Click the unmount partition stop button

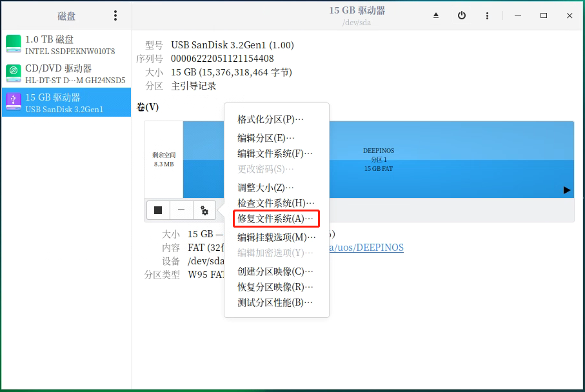(x=158, y=210)
